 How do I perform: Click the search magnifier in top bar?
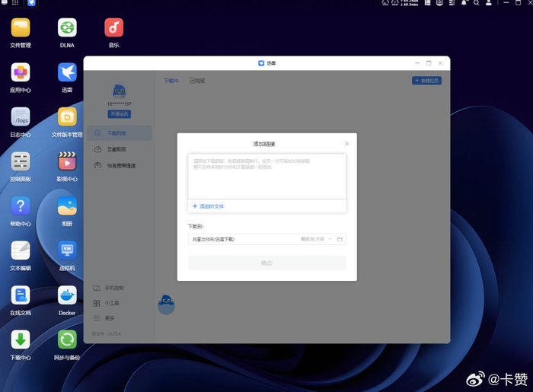pos(476,3)
